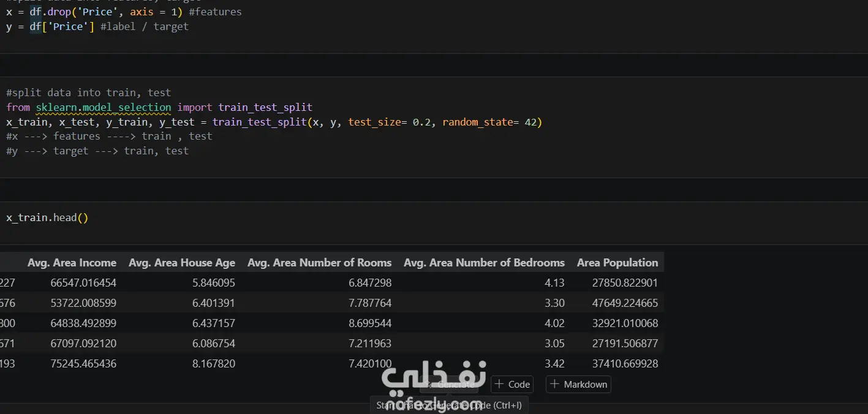Select the income value 66547.016454
The height and width of the screenshot is (414, 868).
click(x=83, y=283)
